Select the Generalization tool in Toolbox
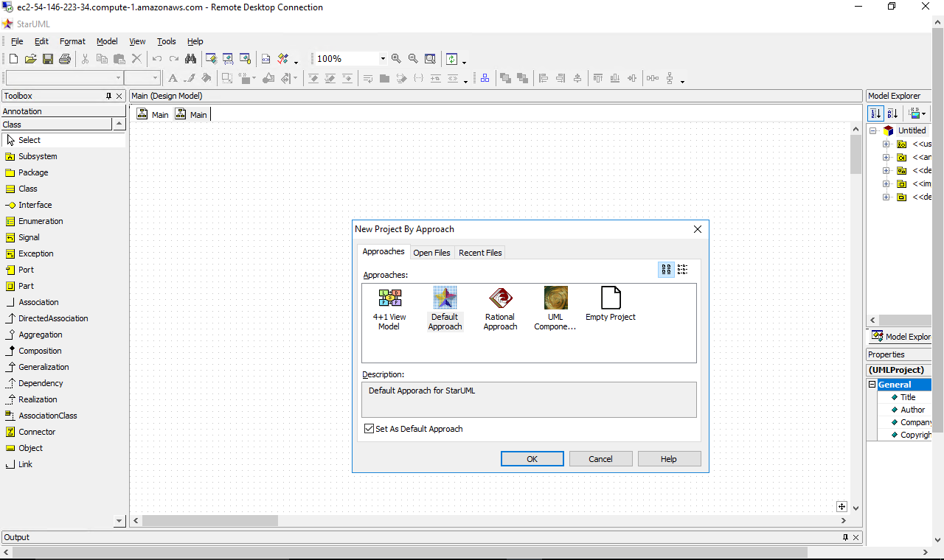The width and height of the screenshot is (944, 560). coord(44,367)
